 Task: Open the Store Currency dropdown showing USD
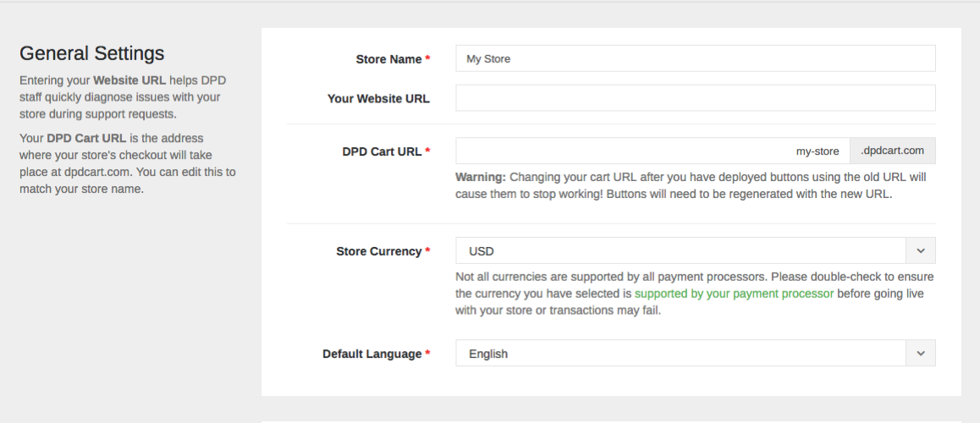point(695,250)
